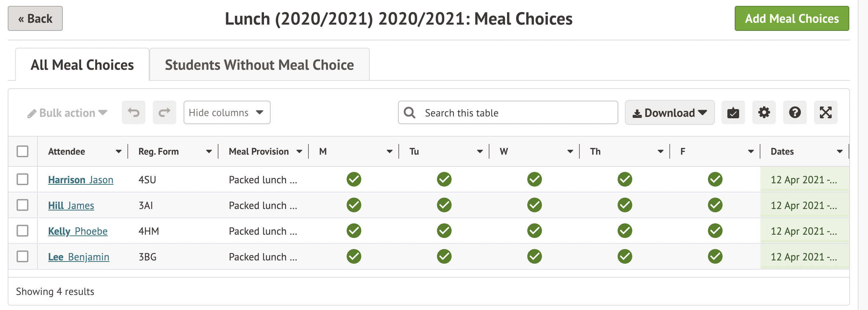Expand table to fullscreen
868x310 pixels.
pyautogui.click(x=825, y=112)
